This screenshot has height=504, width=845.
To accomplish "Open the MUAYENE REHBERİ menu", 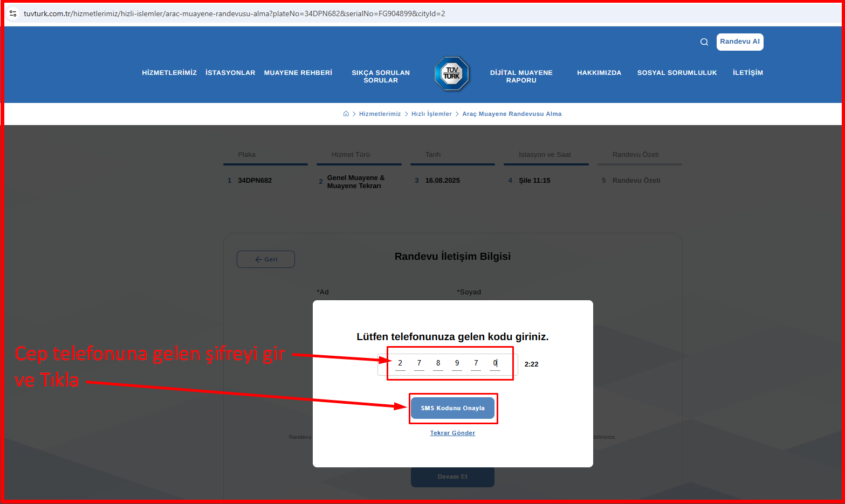I will [298, 73].
